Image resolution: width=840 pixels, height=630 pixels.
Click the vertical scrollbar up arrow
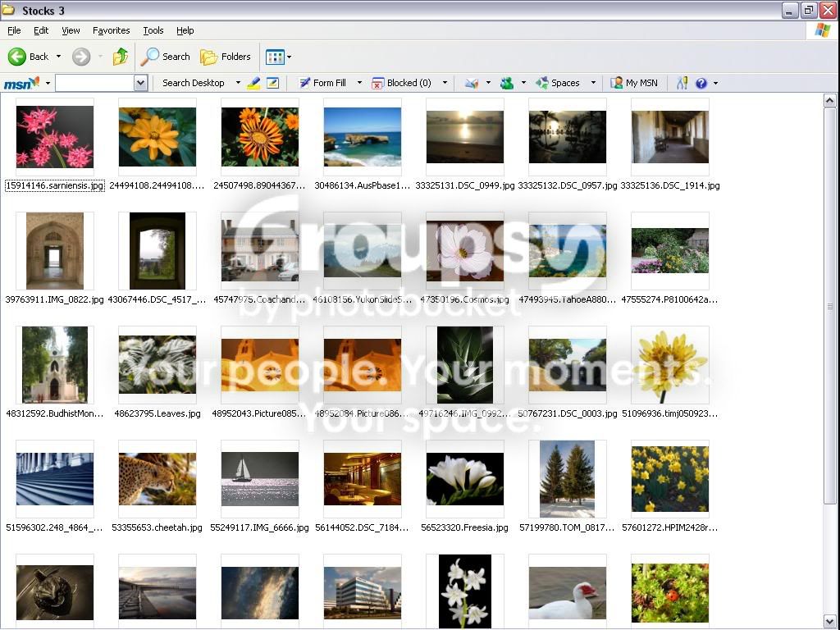[830, 100]
